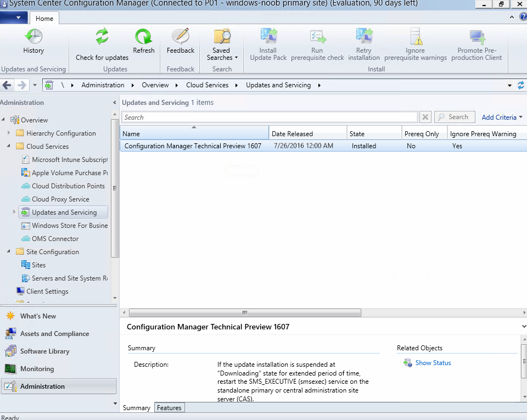The width and height of the screenshot is (527, 420).
Task: Open the help icon in title area
Action: tap(523, 16)
